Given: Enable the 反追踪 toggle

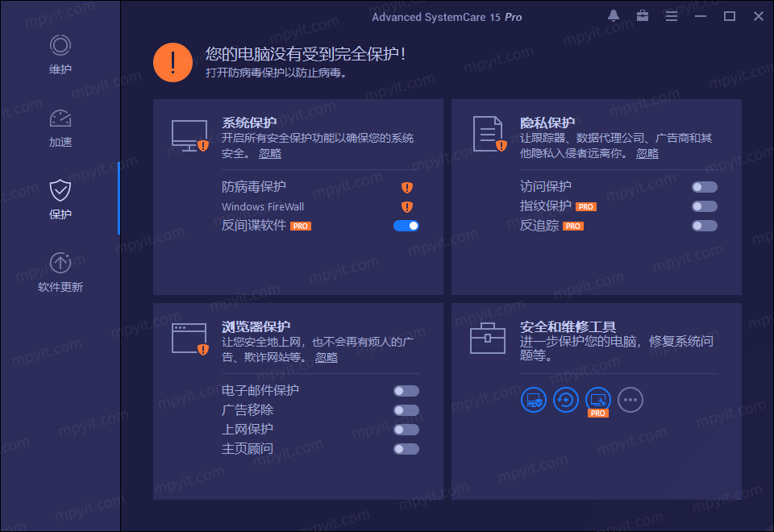Looking at the screenshot, I should point(705,226).
